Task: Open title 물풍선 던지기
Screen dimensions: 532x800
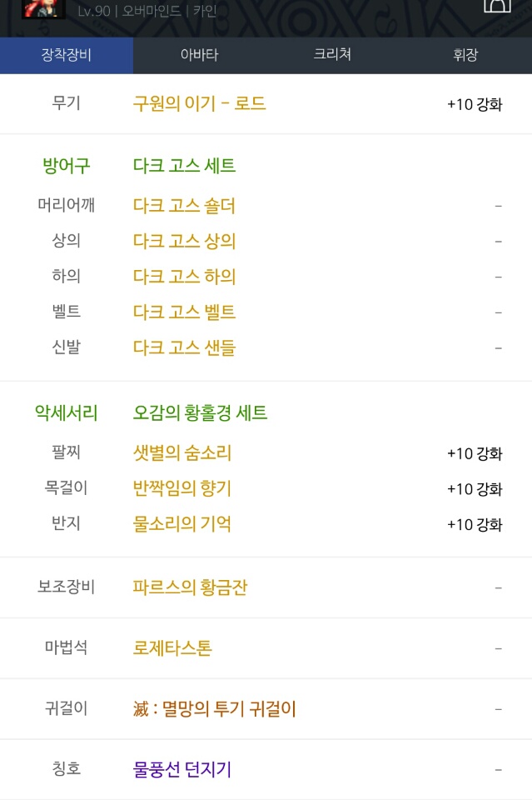Action: pyautogui.click(x=182, y=769)
